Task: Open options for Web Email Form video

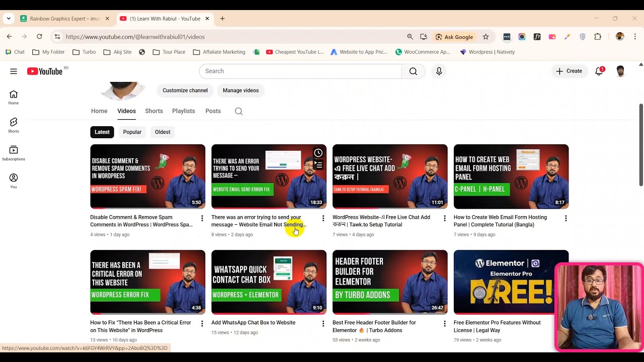Action: (566, 218)
